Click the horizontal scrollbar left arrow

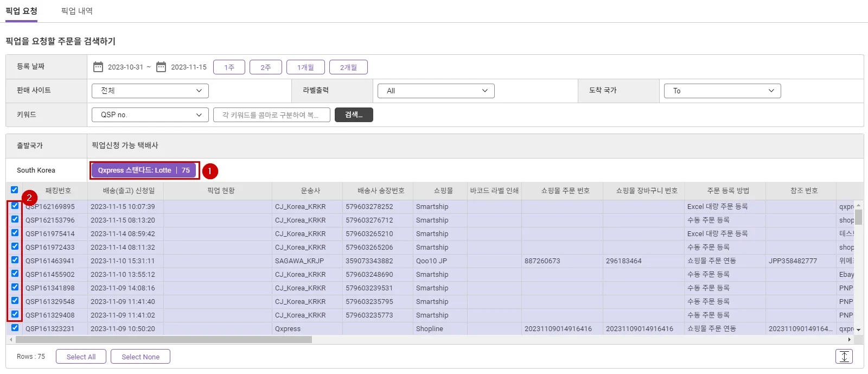coord(11,340)
